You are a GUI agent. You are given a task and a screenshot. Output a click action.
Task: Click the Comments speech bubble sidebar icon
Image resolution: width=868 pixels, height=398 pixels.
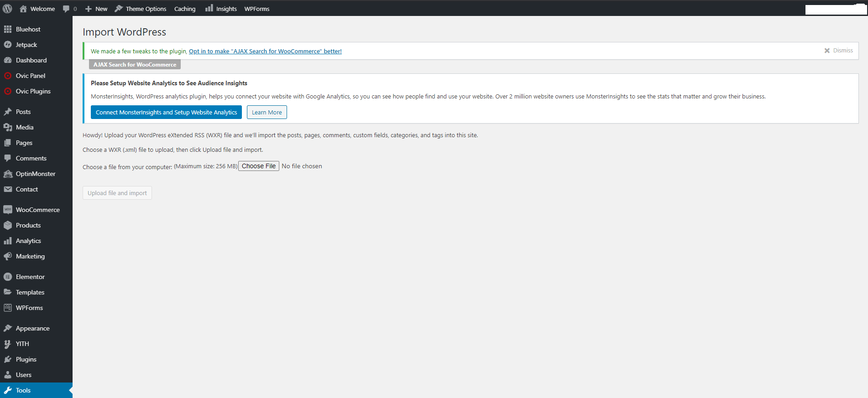[8, 158]
